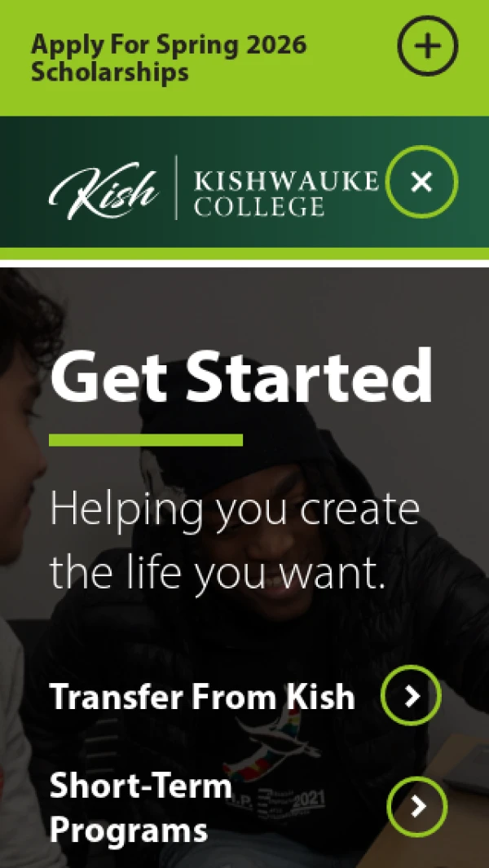
Task: Click the green underline below Get Started
Action: (146, 440)
